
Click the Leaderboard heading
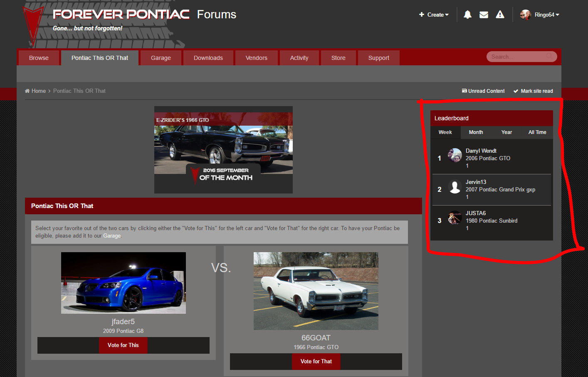coord(452,118)
